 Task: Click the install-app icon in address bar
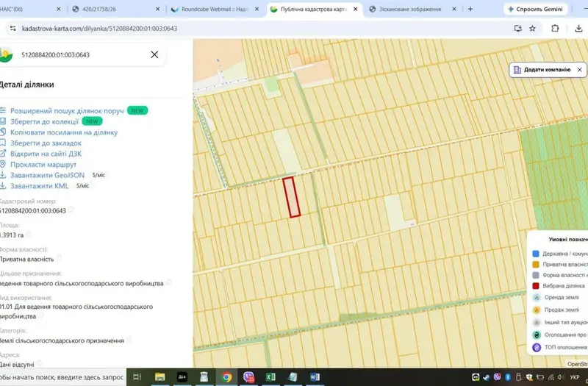pos(518,28)
